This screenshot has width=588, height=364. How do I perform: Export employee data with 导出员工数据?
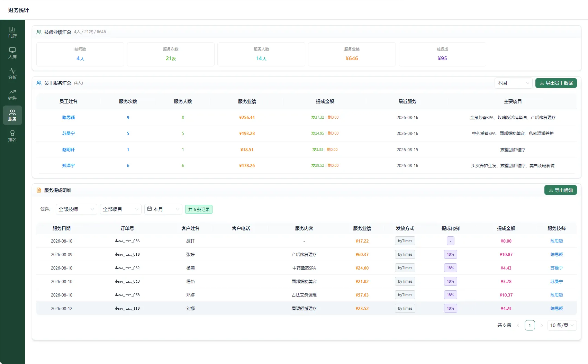coord(556,83)
